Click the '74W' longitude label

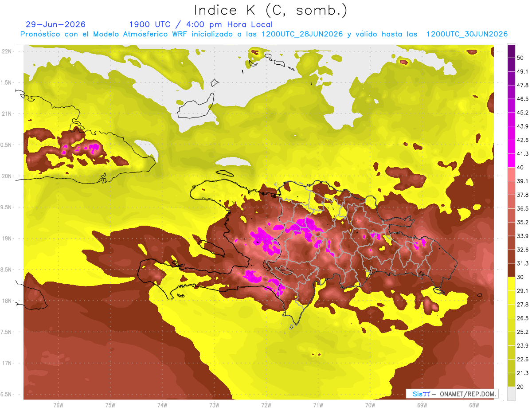pyautogui.click(x=162, y=405)
